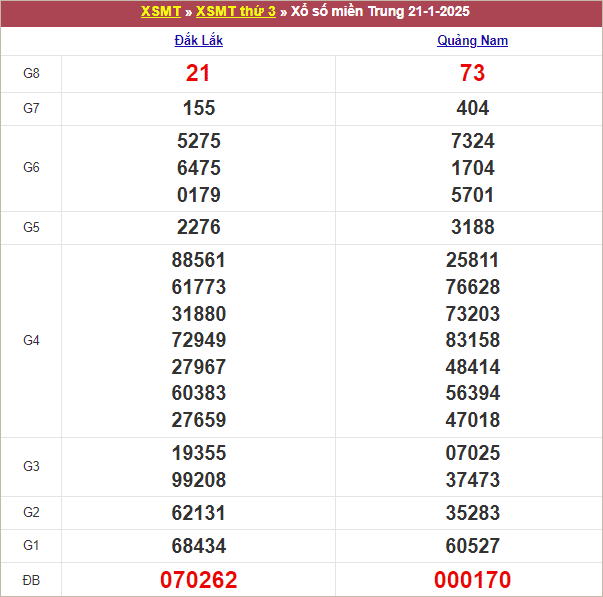Click G4 number 31880

click(x=199, y=314)
